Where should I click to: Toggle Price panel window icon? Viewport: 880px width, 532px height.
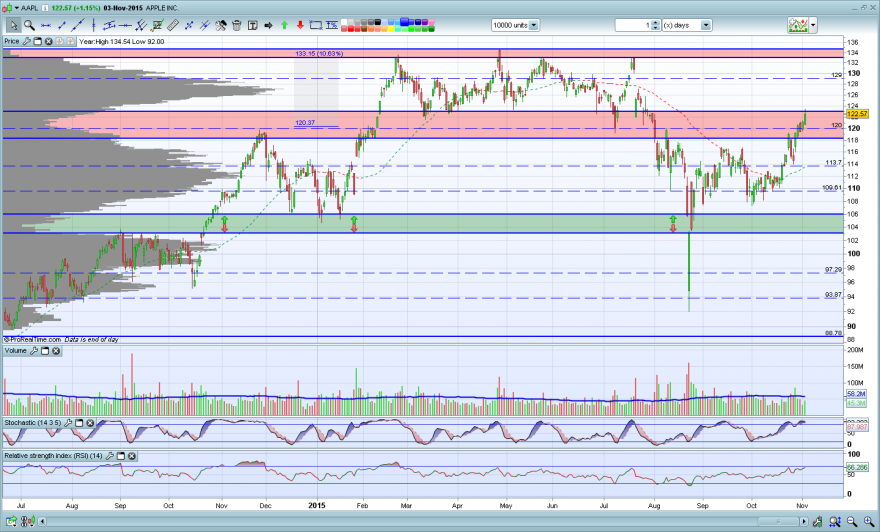(x=38, y=41)
